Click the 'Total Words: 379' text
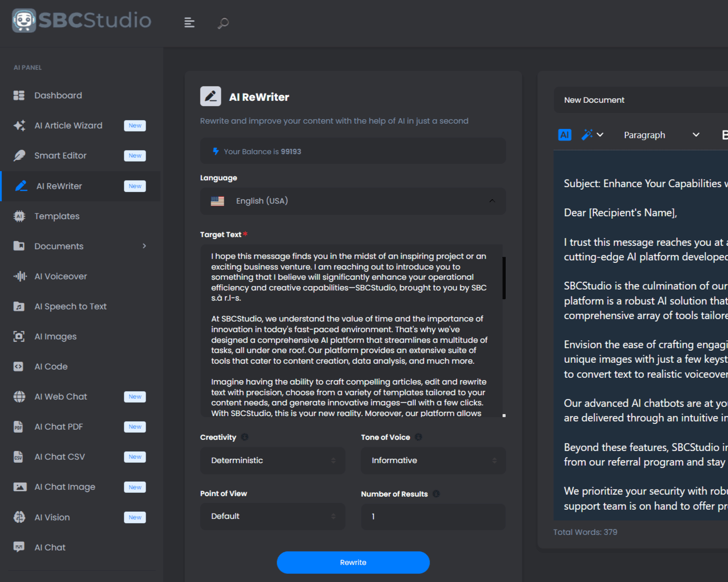This screenshot has height=582, width=728. 585,532
